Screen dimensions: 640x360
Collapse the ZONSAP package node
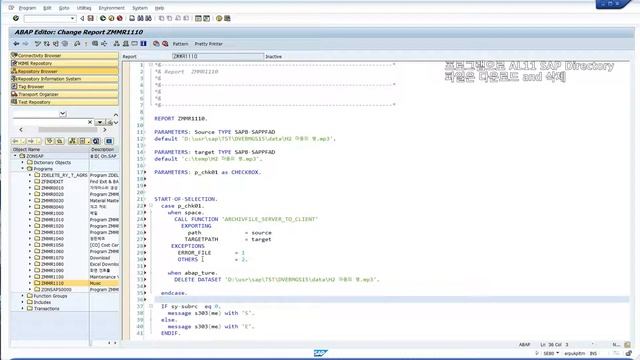tap(16, 156)
